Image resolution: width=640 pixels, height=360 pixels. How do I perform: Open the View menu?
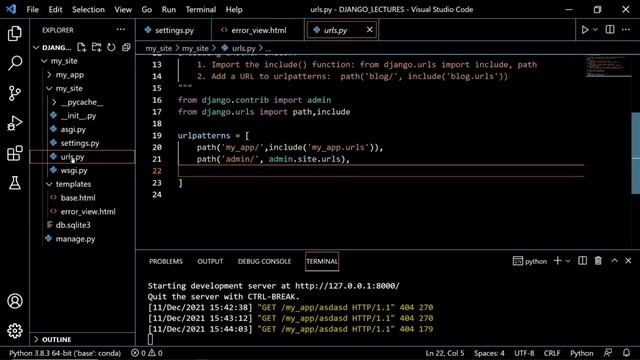tap(123, 9)
